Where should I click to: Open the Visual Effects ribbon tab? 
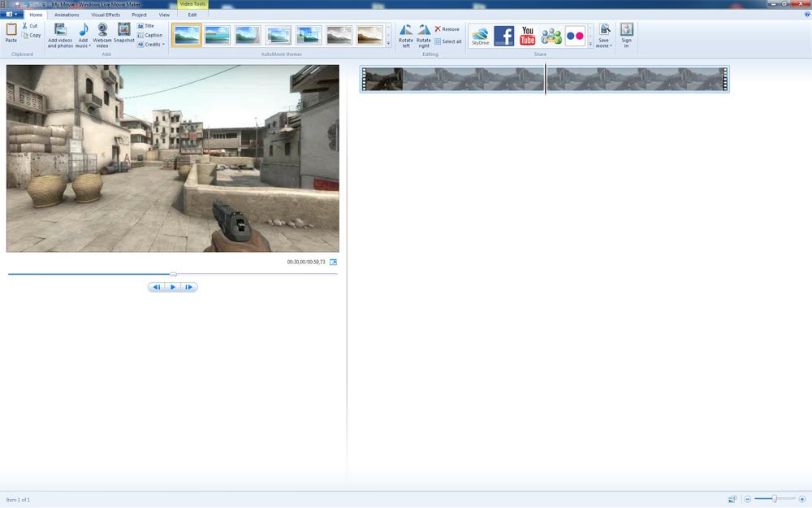click(105, 14)
